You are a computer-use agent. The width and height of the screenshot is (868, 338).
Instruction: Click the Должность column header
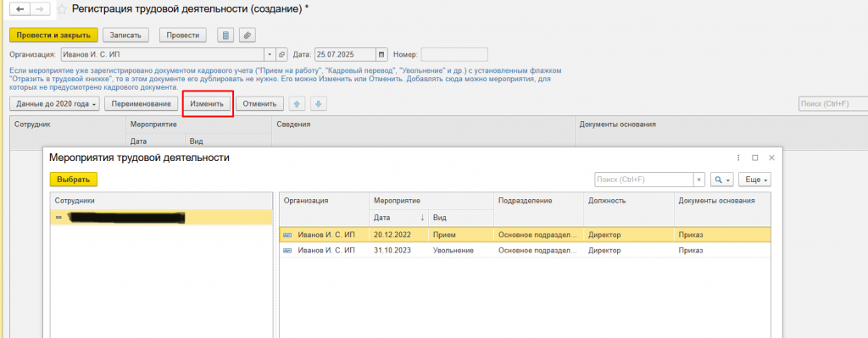tap(628, 202)
